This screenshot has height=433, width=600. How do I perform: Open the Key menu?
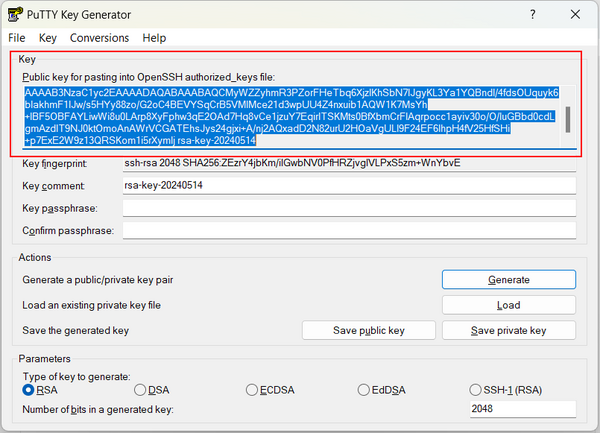(47, 38)
